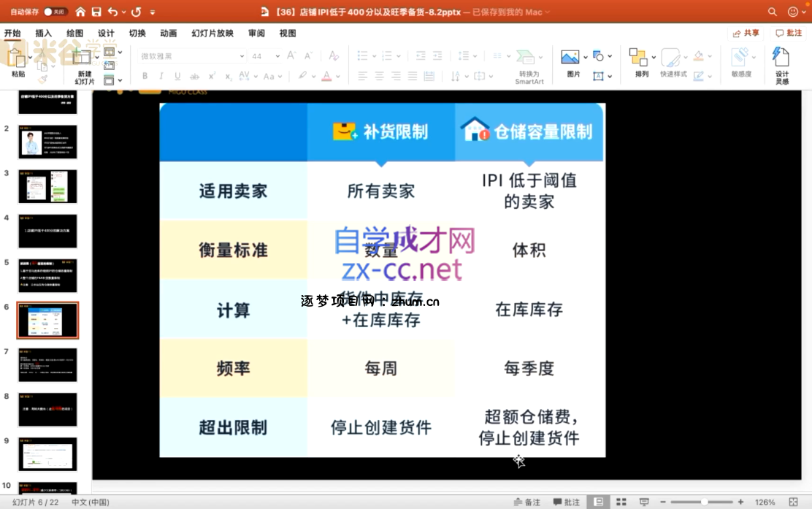Toggle the AutoSave switch
This screenshot has width=812, height=509.
point(55,12)
